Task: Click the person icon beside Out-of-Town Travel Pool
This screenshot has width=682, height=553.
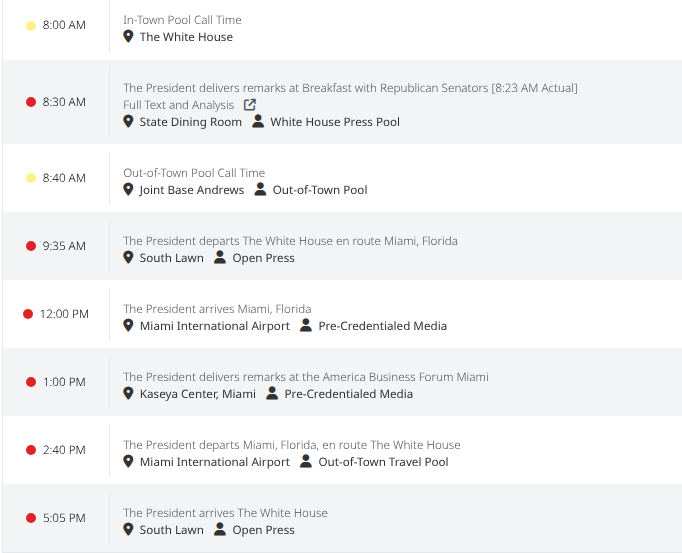Action: point(306,462)
